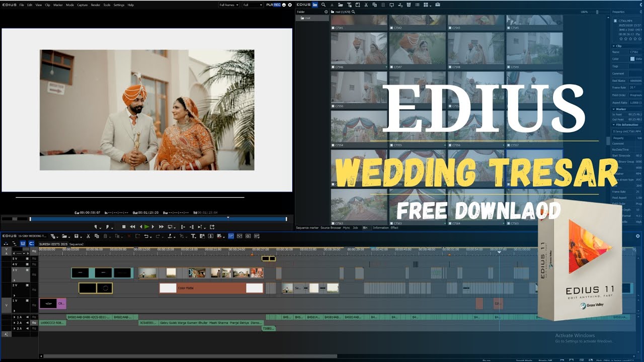This screenshot has width=644, height=362.
Task: Click the folder view icon in bin window
Action: click(315, 5)
